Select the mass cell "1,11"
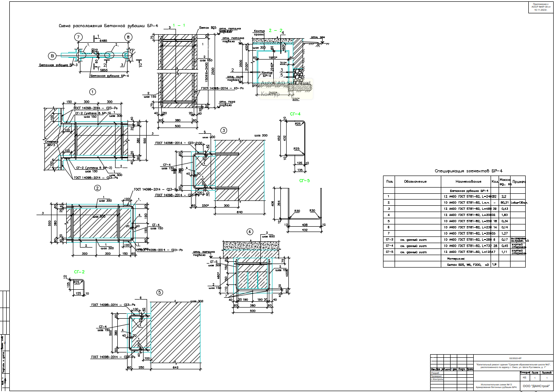The width and height of the screenshot is (555, 392). (x=504, y=252)
